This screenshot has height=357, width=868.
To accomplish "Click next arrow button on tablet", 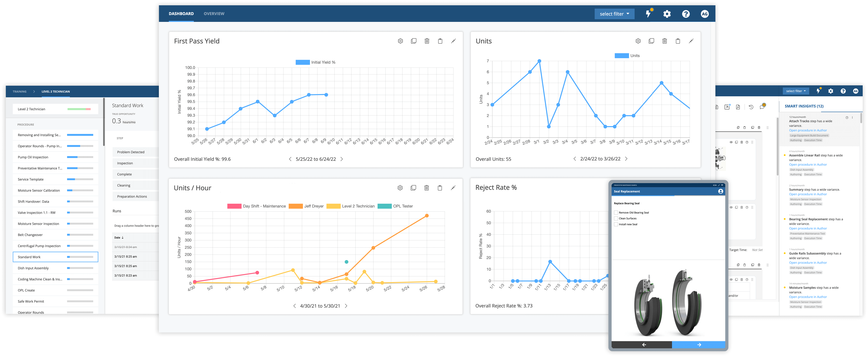I will tap(699, 345).
